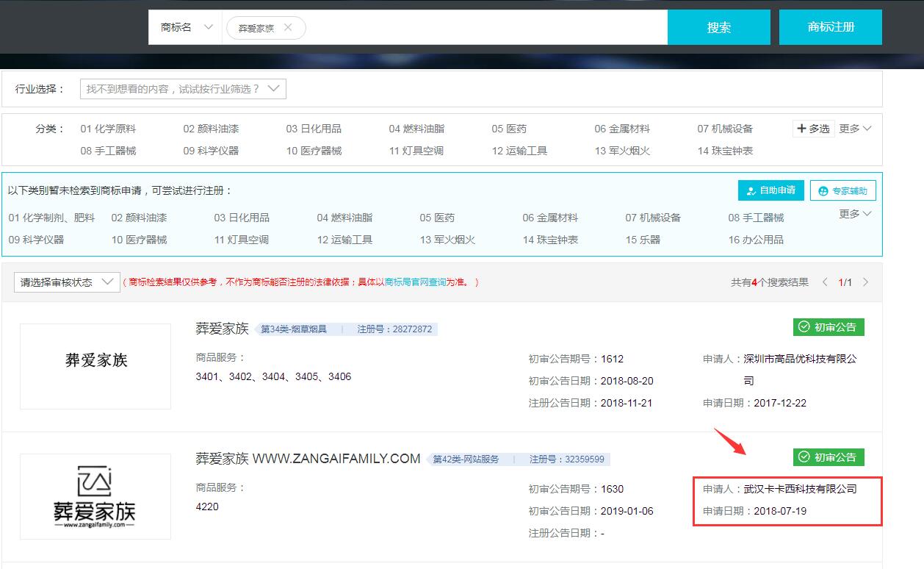924x569 pixels.
Task: Click 申请日期：2018-07-19 text
Action: [x=754, y=511]
